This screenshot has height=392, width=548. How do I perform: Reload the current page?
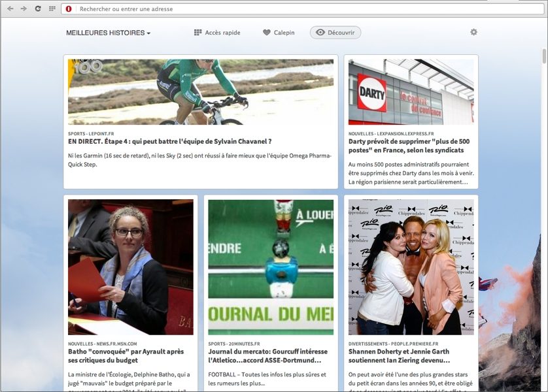point(38,8)
